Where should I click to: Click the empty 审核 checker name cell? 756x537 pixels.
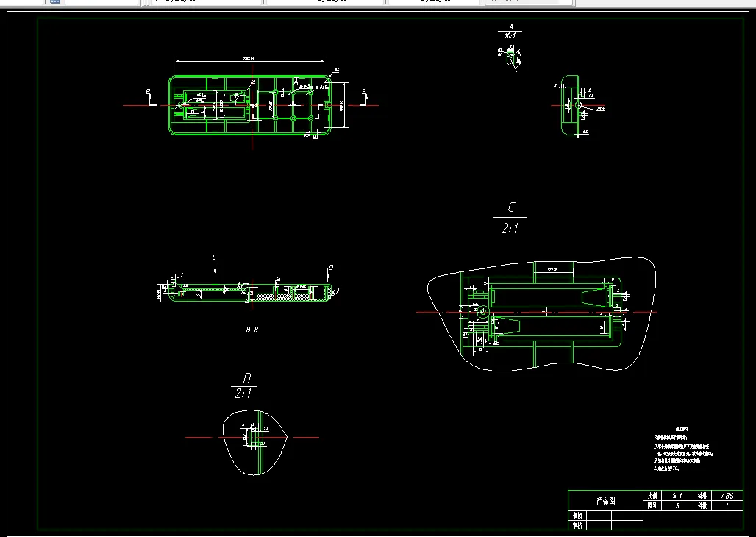click(599, 524)
